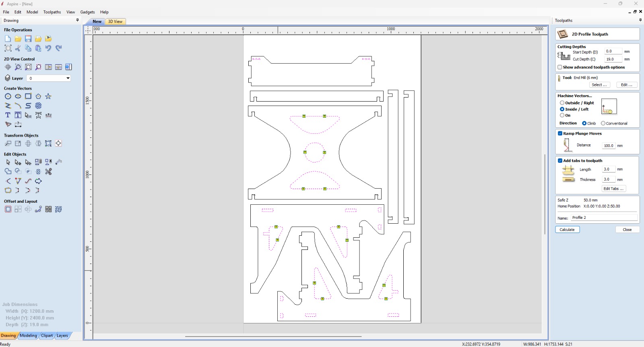Viewport: 644px width, 347px height.
Task: Select the Draw Ellipse tool
Action: pos(18,96)
